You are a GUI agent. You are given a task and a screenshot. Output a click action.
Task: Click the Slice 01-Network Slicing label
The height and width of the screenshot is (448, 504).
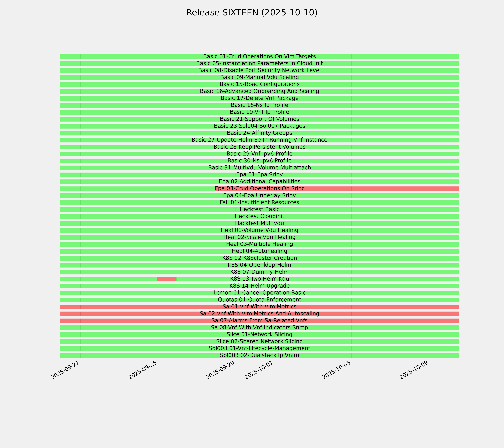pos(259,335)
